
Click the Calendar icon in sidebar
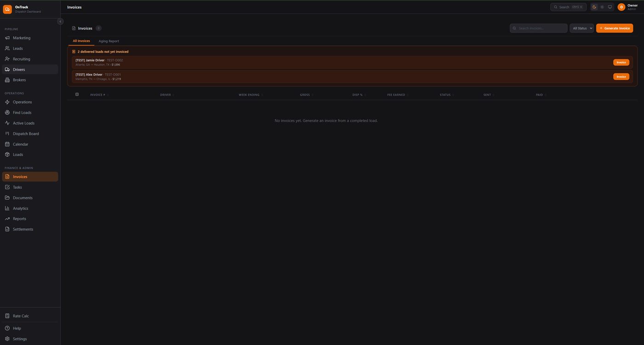pos(7,144)
